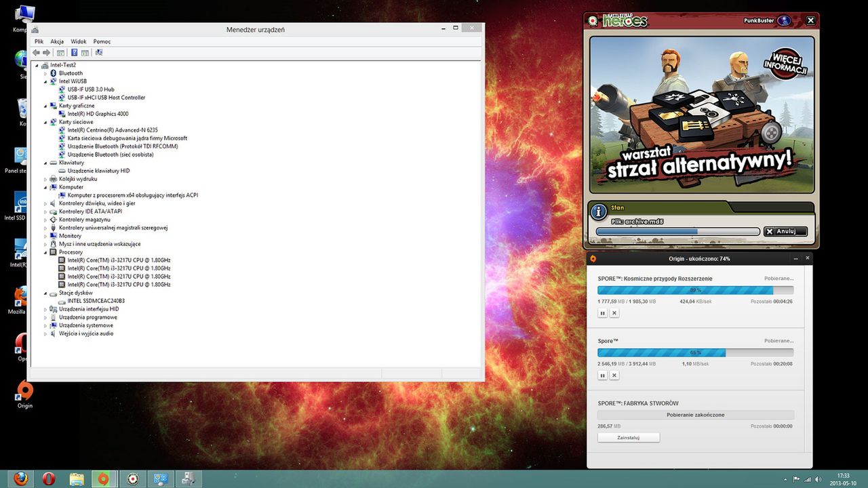Collapse the Intel WiUSB category
The image size is (868, 488).
(45, 81)
